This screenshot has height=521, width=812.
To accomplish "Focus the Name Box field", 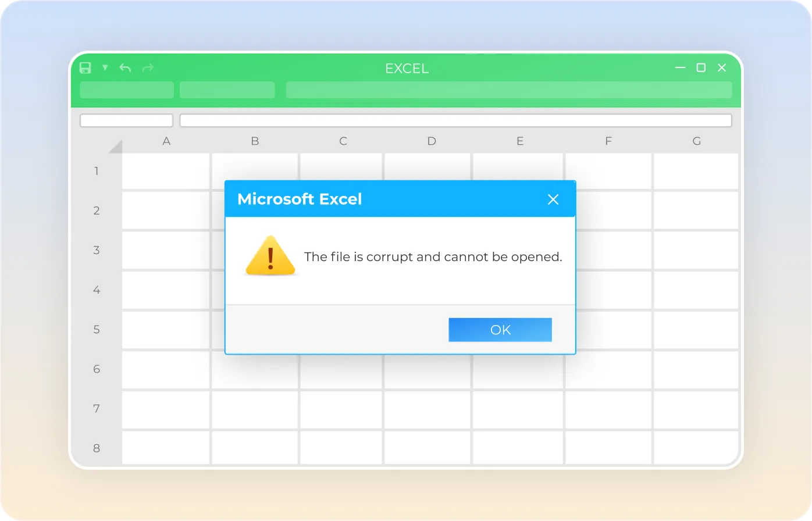I will [x=126, y=120].
